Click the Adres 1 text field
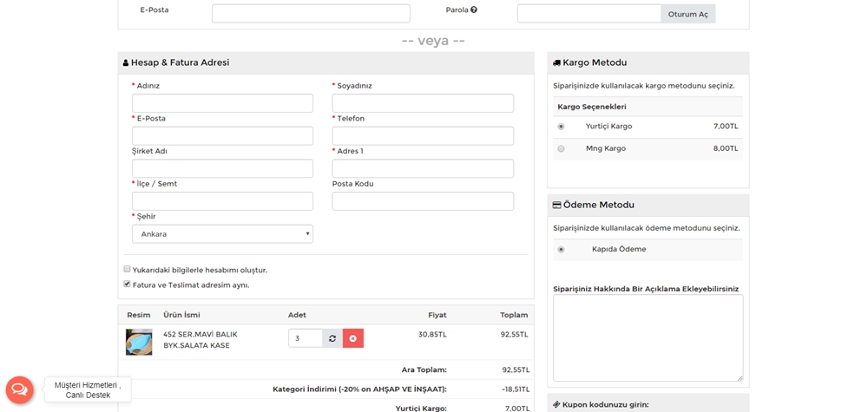The image size is (868, 412). pyautogui.click(x=423, y=168)
